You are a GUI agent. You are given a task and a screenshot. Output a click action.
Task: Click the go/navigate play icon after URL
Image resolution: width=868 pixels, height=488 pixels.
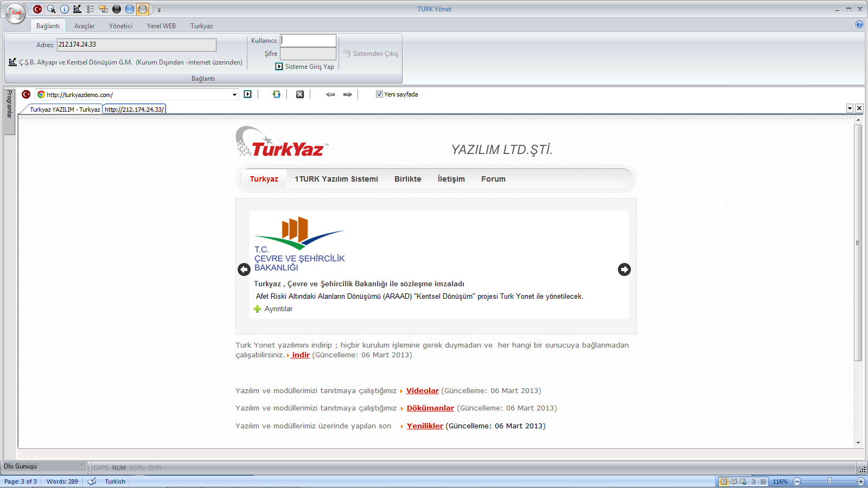[x=248, y=94]
